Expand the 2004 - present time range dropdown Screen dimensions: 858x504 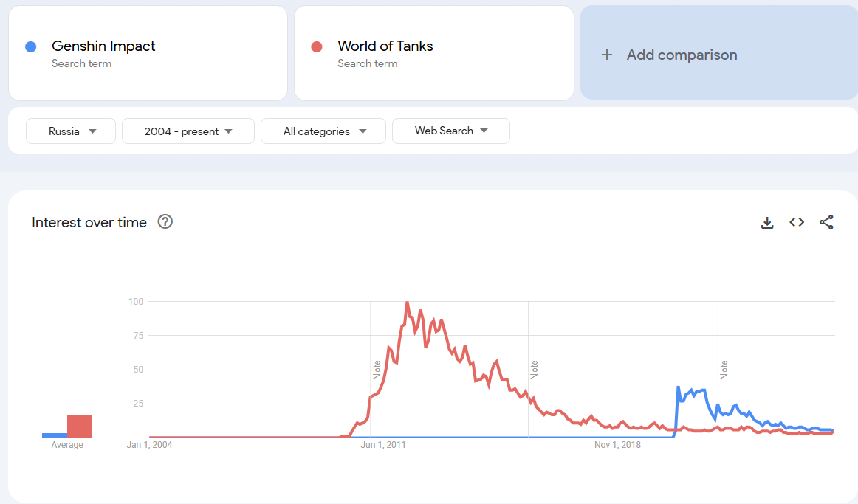tap(188, 131)
